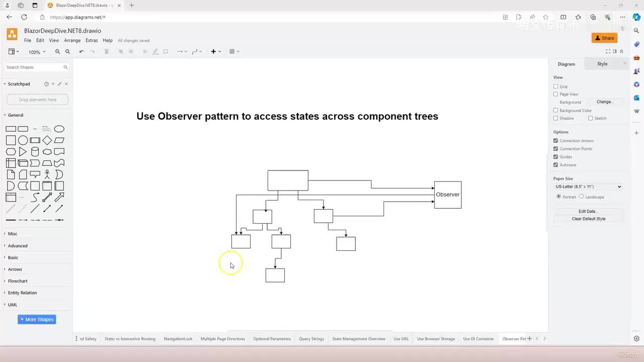Open Scratchpad help question mark

(x=46, y=84)
